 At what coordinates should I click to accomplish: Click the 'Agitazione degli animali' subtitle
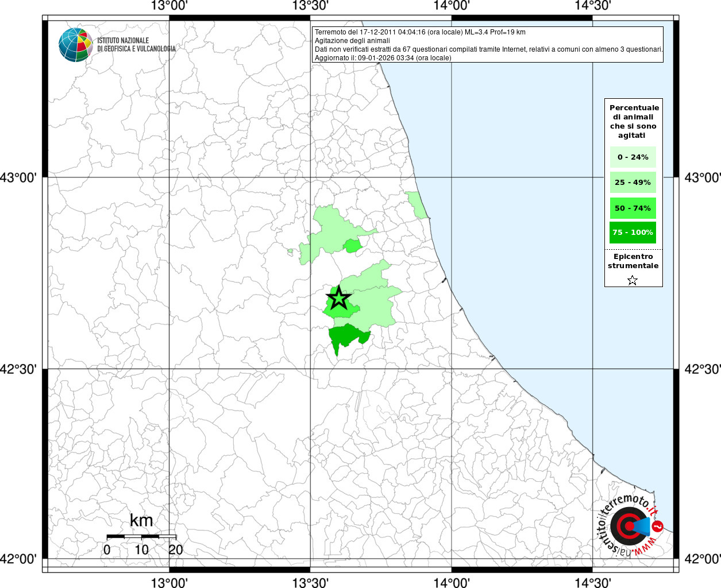coord(352,41)
